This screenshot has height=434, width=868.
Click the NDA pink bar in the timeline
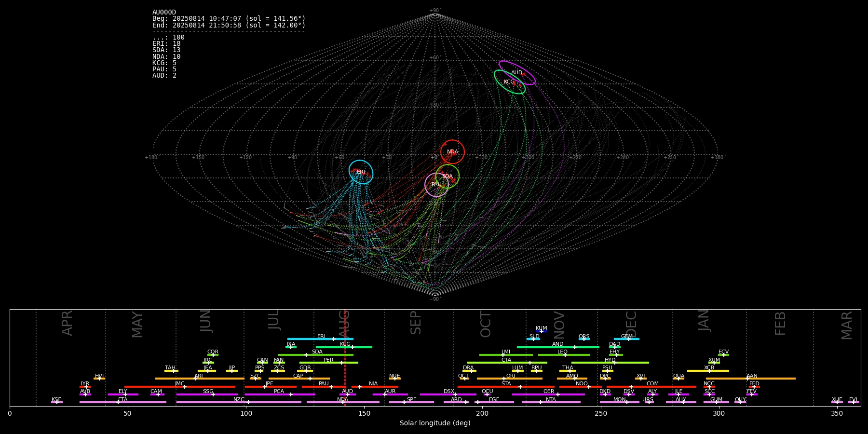click(343, 402)
